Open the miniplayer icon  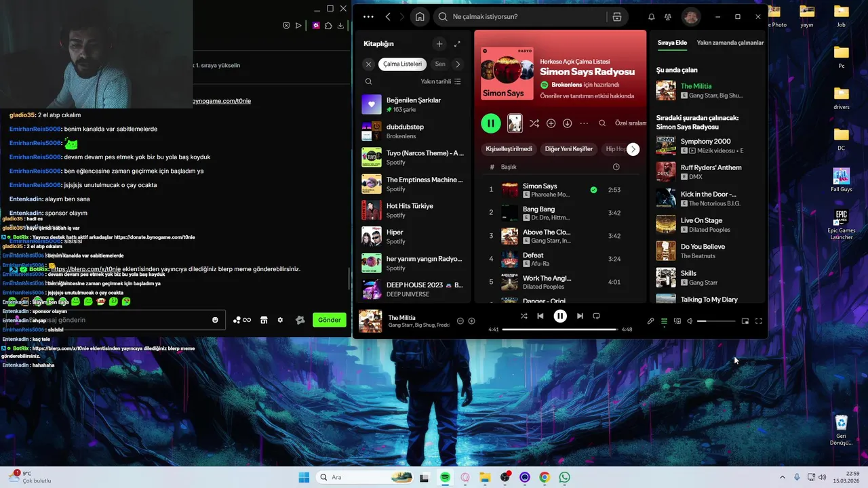(x=745, y=321)
